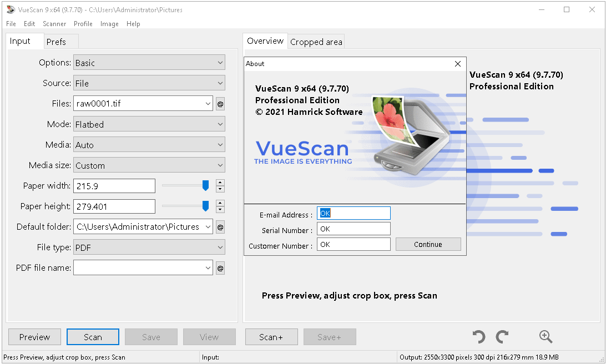This screenshot has width=606, height=364.
Task: Click the Paper height slider handle
Action: pyautogui.click(x=205, y=206)
